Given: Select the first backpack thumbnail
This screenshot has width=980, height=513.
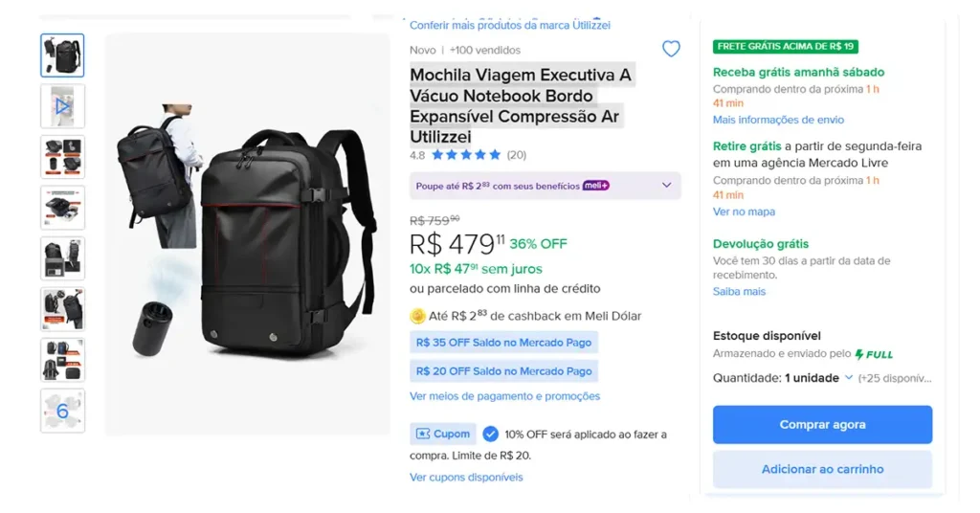Looking at the screenshot, I should (62, 56).
